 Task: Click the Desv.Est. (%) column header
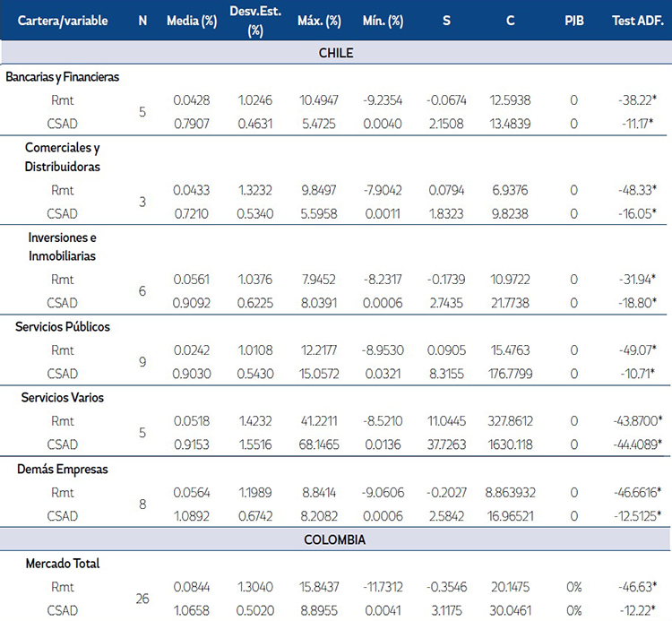click(254, 21)
